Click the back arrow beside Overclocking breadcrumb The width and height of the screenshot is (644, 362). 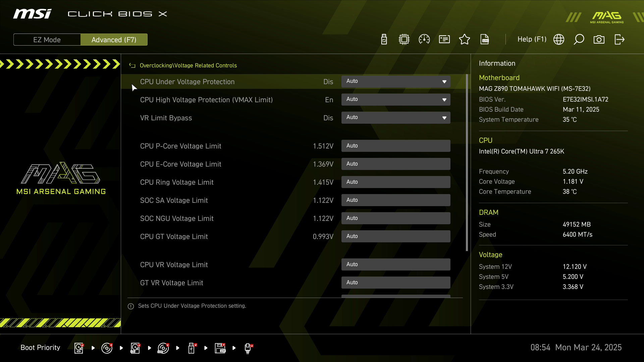point(132,66)
